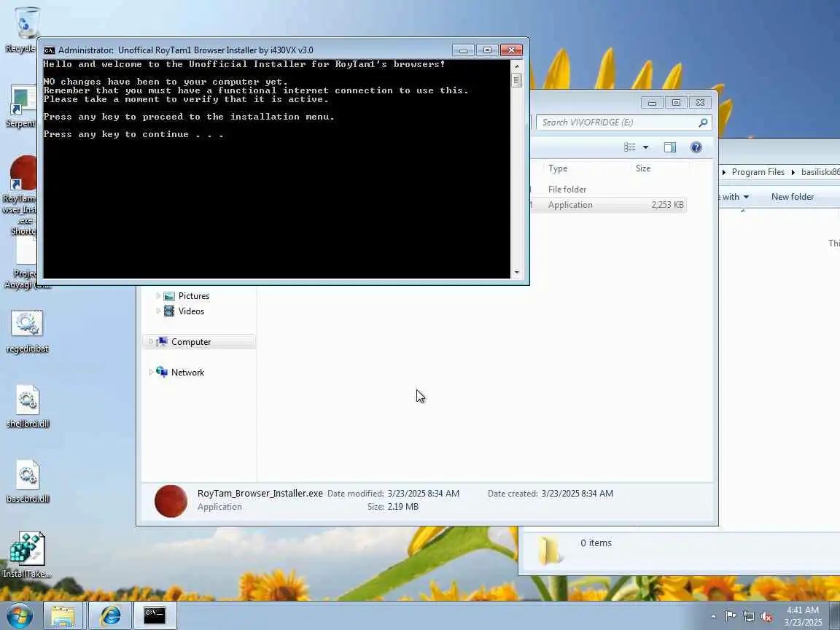This screenshot has width=840, height=630.
Task: Expand the Computer tree node
Action: (150, 342)
